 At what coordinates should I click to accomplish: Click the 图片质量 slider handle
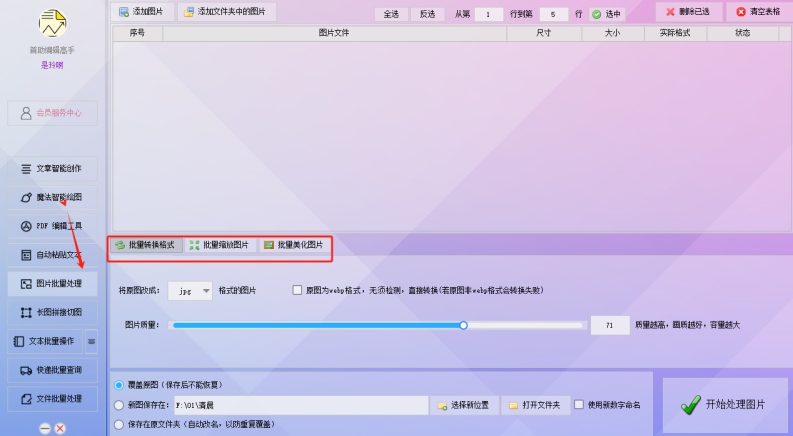click(463, 325)
